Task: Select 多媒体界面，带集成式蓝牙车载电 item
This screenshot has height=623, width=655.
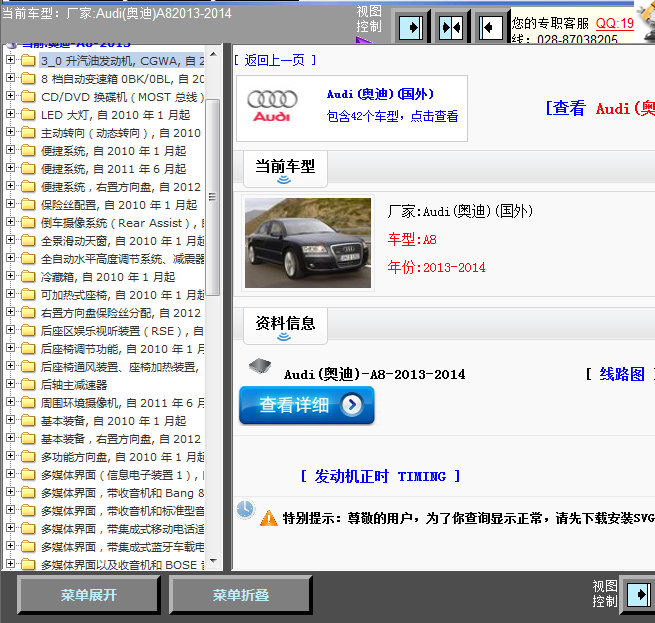Action: click(122, 547)
